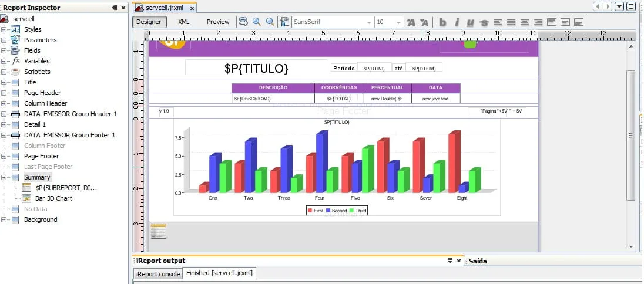
Task: Click the vertical scrollbar of designer
Action: tap(631, 136)
